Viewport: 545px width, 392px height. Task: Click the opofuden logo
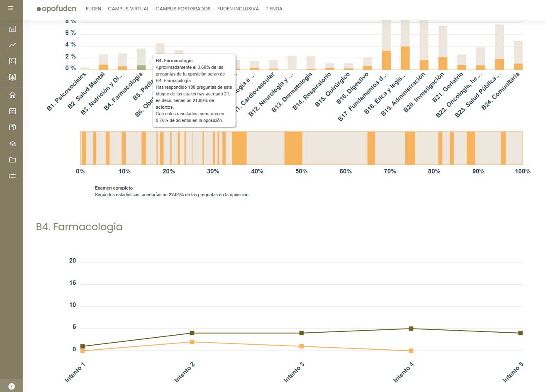pyautogui.click(x=56, y=9)
